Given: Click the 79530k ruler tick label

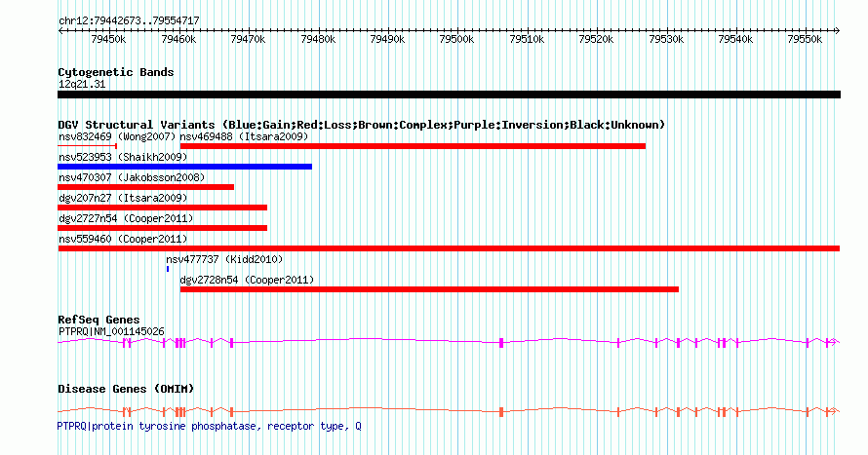Looking at the screenshot, I should pos(666,39).
